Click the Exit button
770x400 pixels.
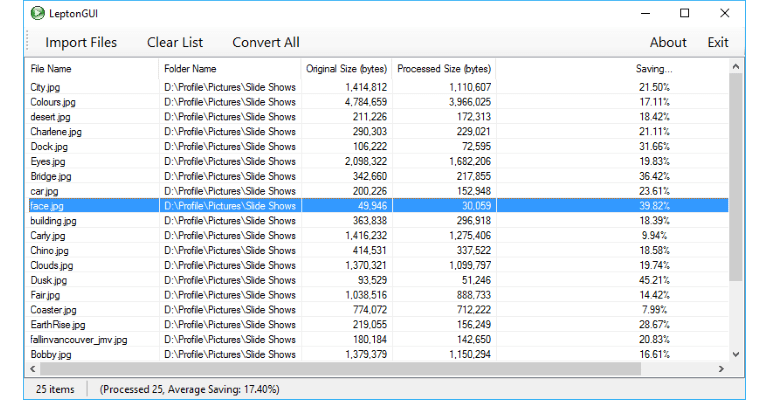[x=718, y=42]
